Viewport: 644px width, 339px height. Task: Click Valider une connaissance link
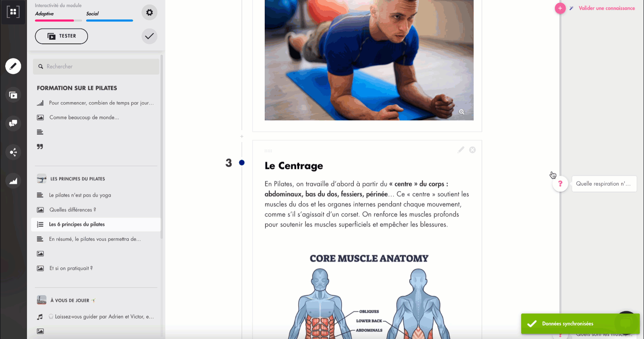(x=607, y=8)
